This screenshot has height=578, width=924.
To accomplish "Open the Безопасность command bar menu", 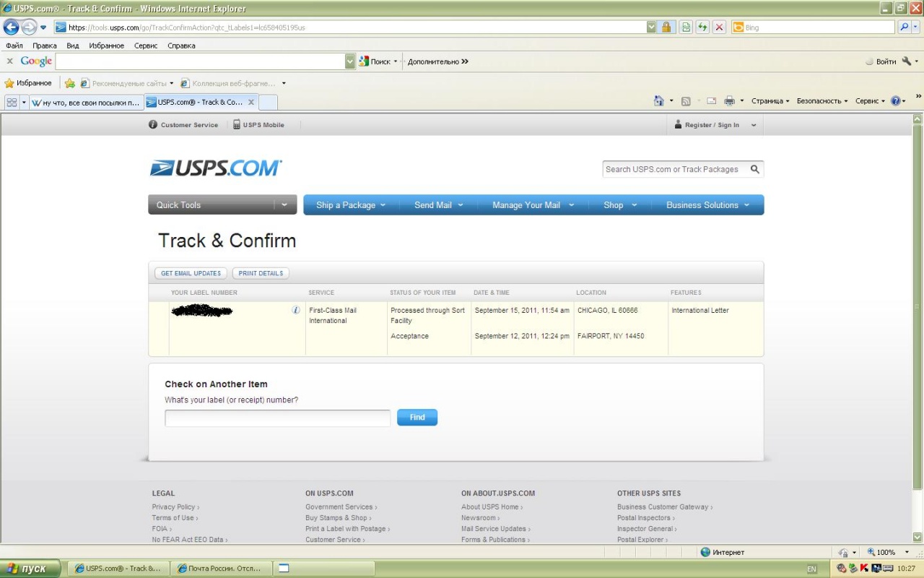I will click(822, 101).
